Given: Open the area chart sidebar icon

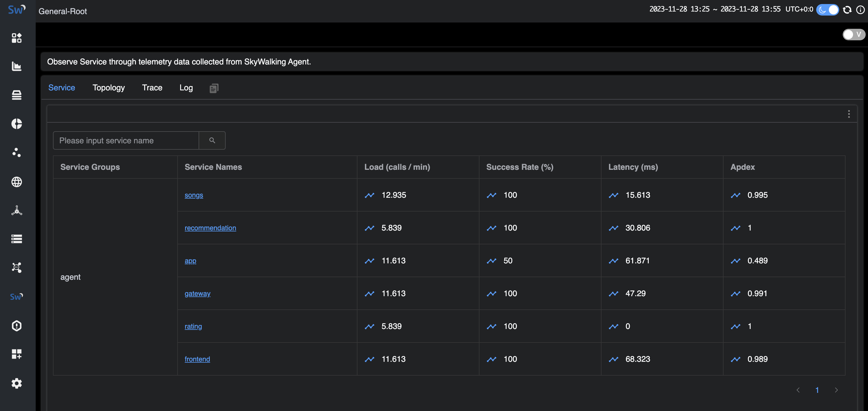Looking at the screenshot, I should (x=16, y=66).
